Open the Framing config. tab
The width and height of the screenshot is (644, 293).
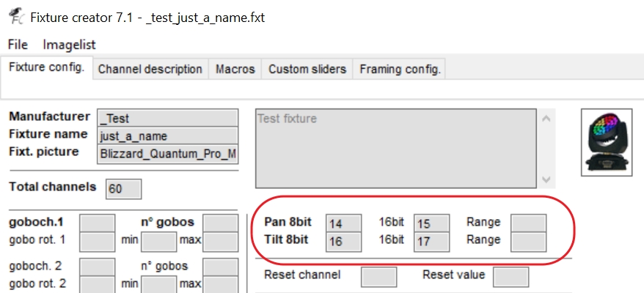pyautogui.click(x=400, y=69)
